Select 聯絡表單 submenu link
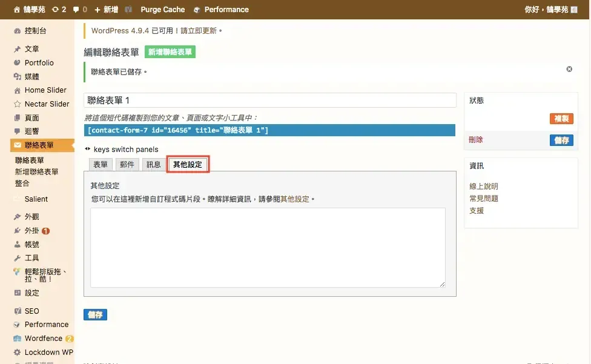591x364 pixels. point(30,160)
